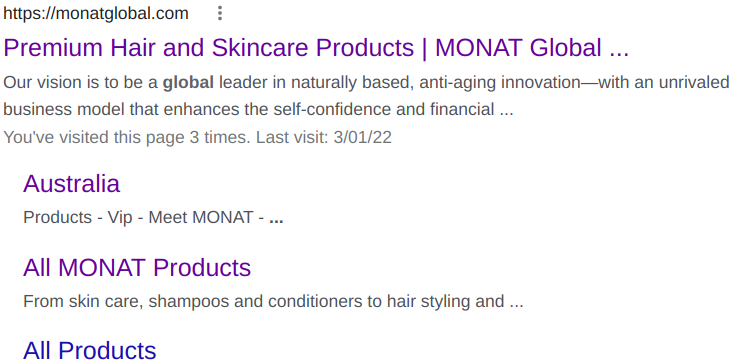Click Meet MONAT text under Australia
This screenshot has width=732, height=360.
pyautogui.click(x=201, y=218)
